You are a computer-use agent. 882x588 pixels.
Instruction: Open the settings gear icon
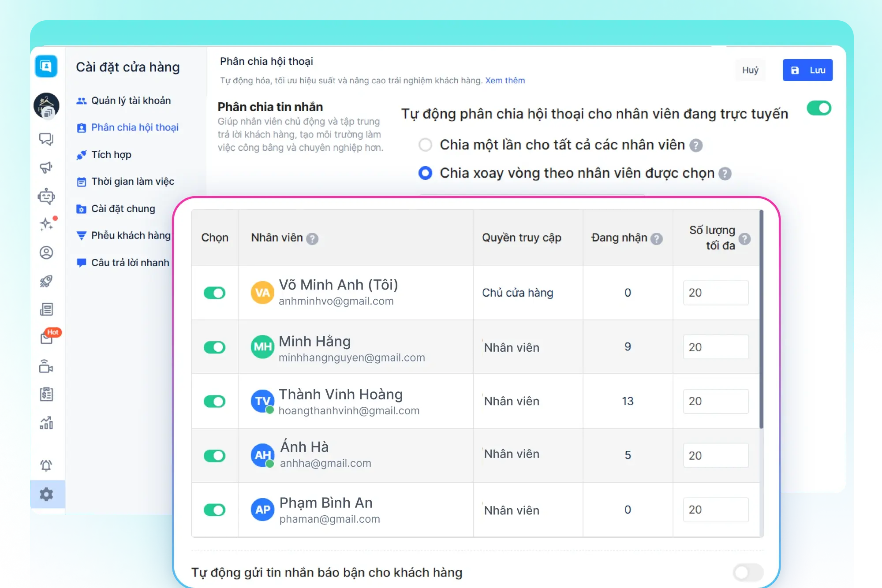[x=46, y=494]
